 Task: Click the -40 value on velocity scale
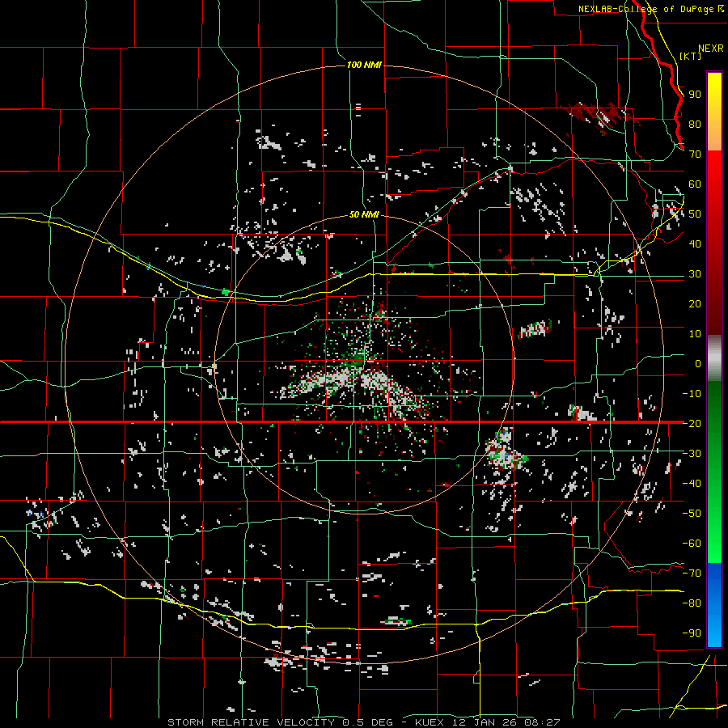(x=692, y=484)
